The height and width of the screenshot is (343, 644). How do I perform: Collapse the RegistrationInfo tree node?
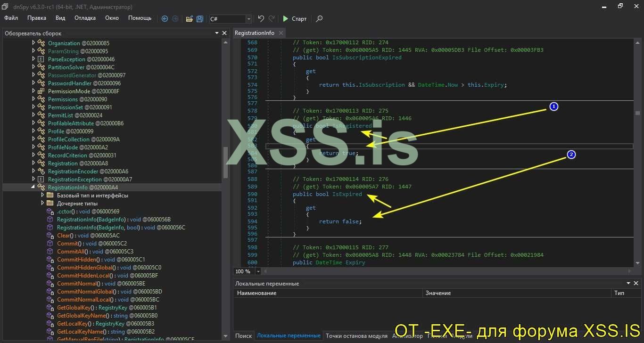(x=33, y=188)
